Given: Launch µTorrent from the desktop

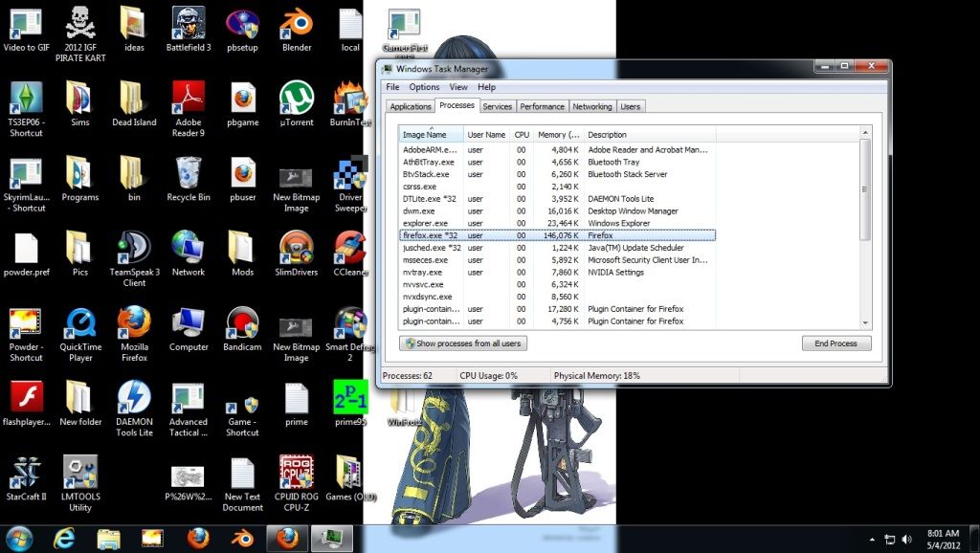Looking at the screenshot, I should 296,99.
